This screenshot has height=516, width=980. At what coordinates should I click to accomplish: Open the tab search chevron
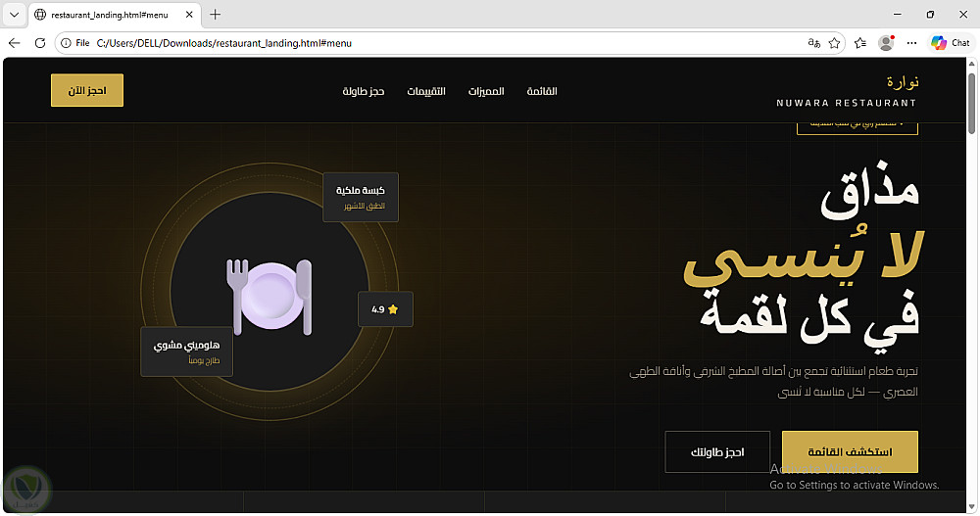click(x=14, y=15)
